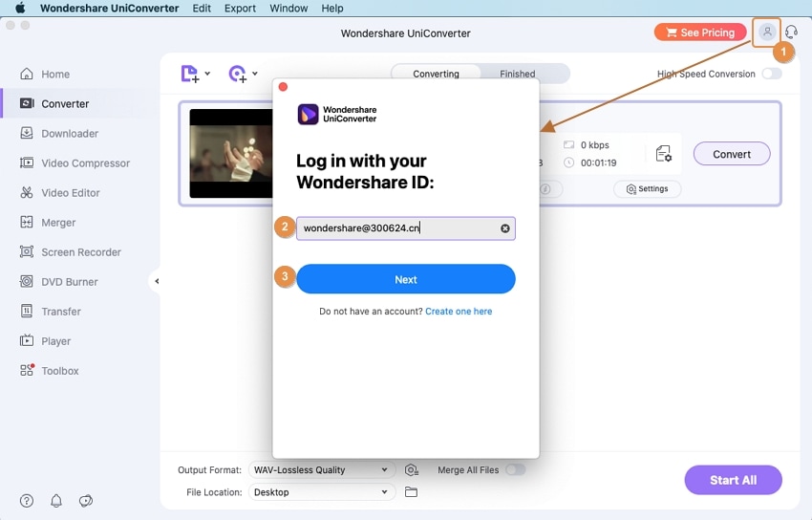Open the Apple menu
This screenshot has width=812, height=520.
click(x=21, y=8)
